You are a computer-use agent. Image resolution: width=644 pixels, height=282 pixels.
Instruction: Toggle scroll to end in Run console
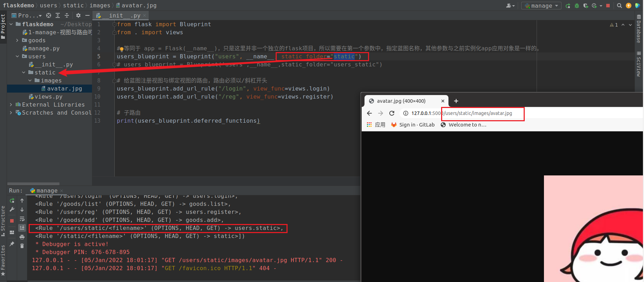pyautogui.click(x=22, y=228)
